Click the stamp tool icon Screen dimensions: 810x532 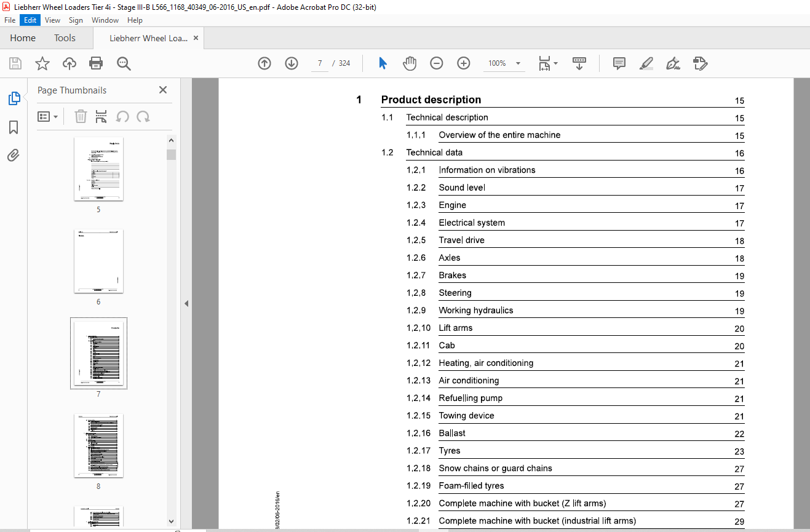pyautogui.click(x=701, y=63)
